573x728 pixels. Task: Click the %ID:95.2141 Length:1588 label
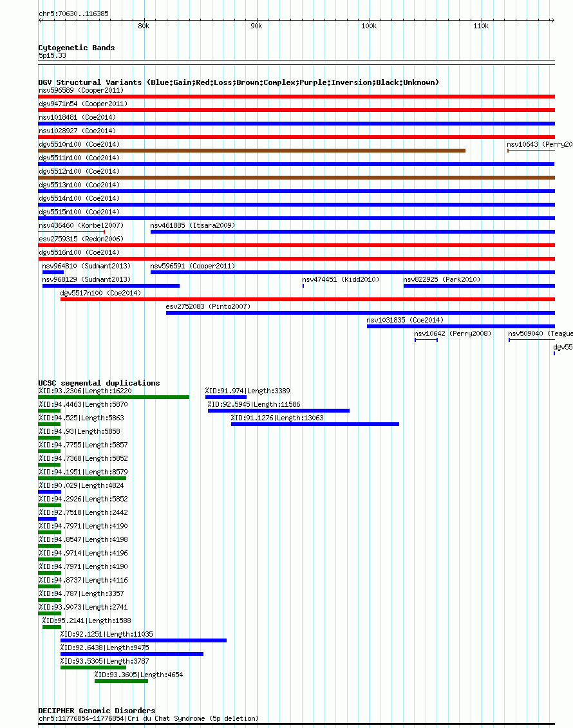87,621
